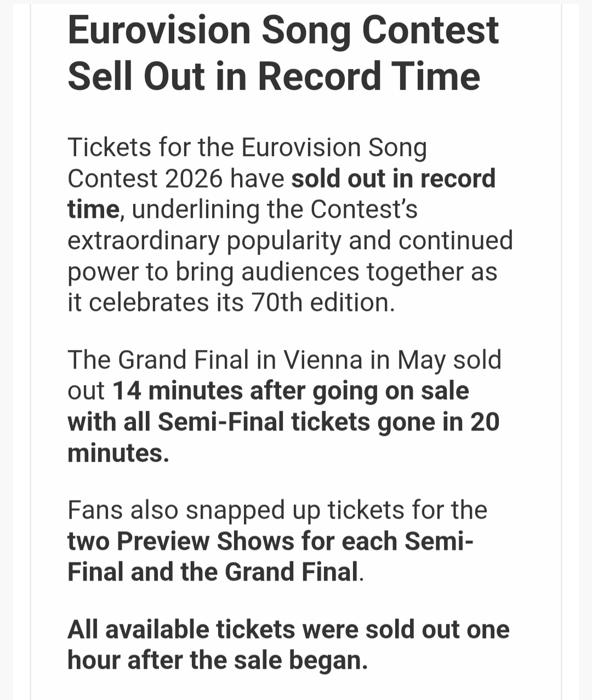This screenshot has width=592, height=700.
Task: Click bold text "hour after the sale began."
Action: click(217, 661)
